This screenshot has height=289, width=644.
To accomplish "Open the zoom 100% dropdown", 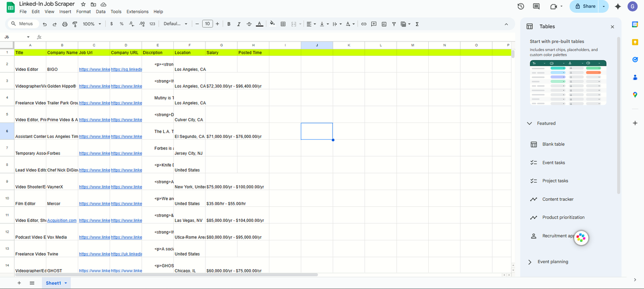I will (92, 24).
